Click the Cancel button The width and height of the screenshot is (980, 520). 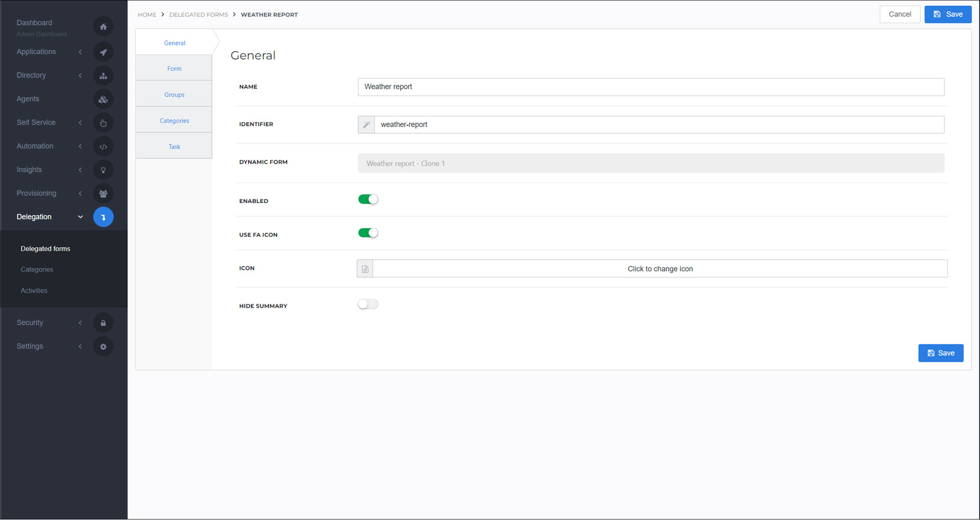tap(900, 14)
